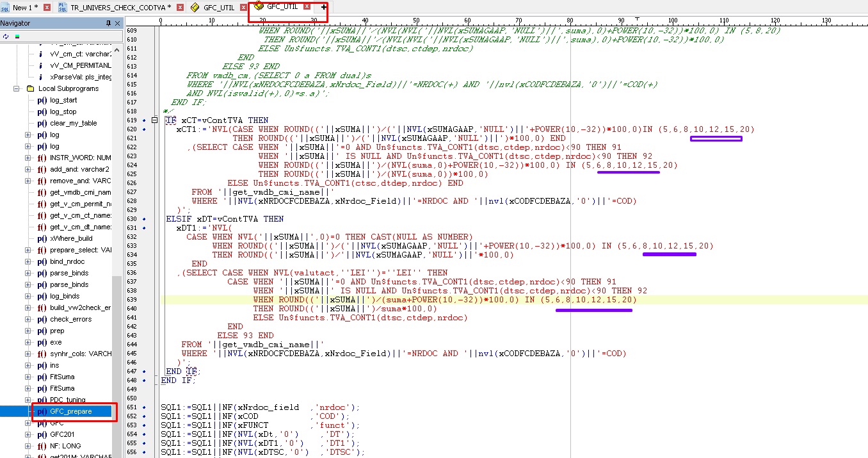
Task: Pin the Navigator panel
Action: 108,23
